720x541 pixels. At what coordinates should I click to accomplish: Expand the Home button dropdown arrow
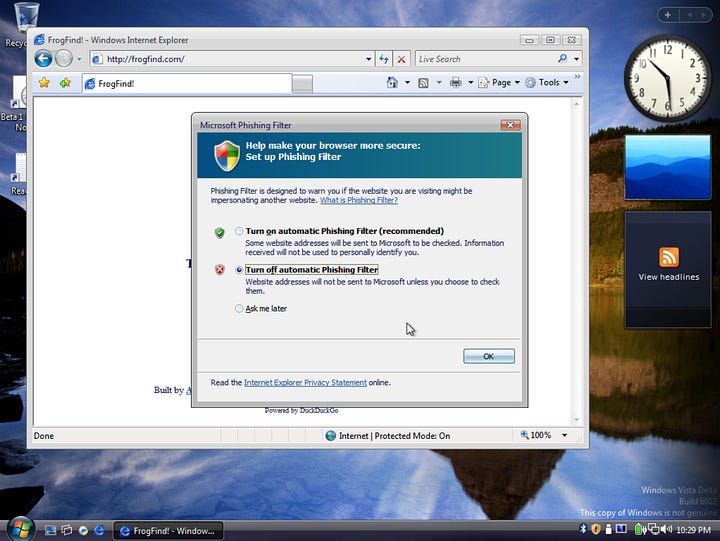click(407, 83)
